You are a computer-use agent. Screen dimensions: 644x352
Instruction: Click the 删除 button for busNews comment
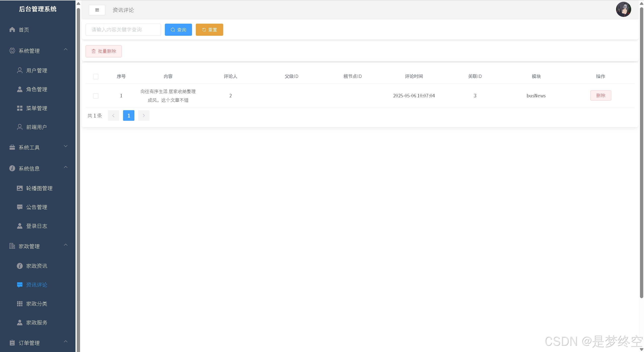point(600,95)
